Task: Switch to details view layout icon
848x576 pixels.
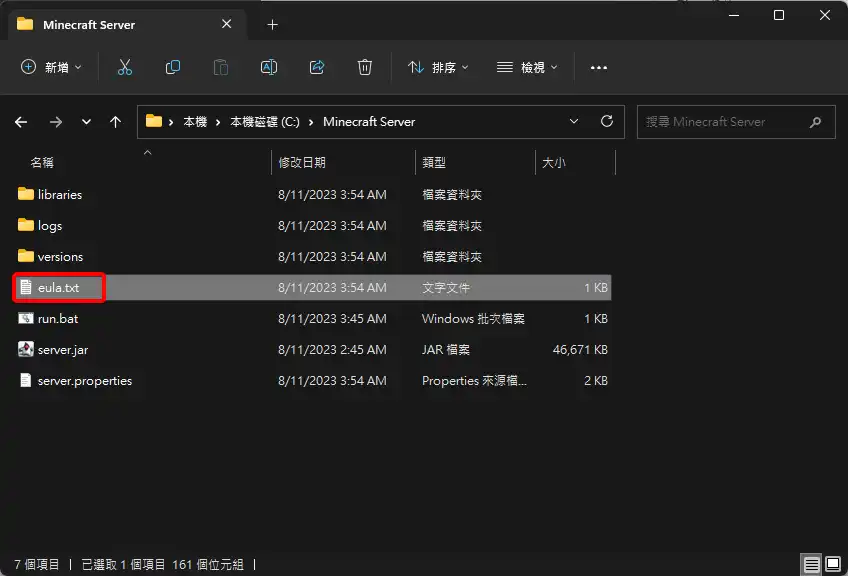Action: tap(811, 565)
